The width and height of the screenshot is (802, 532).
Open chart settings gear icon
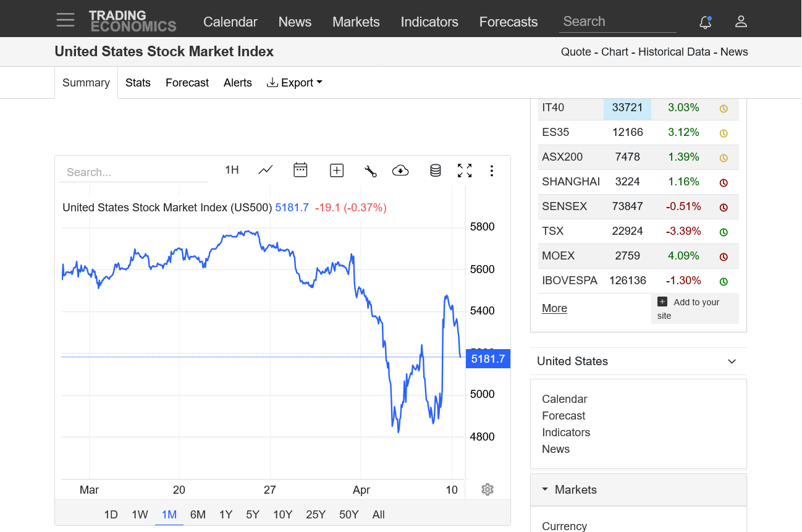tap(488, 489)
